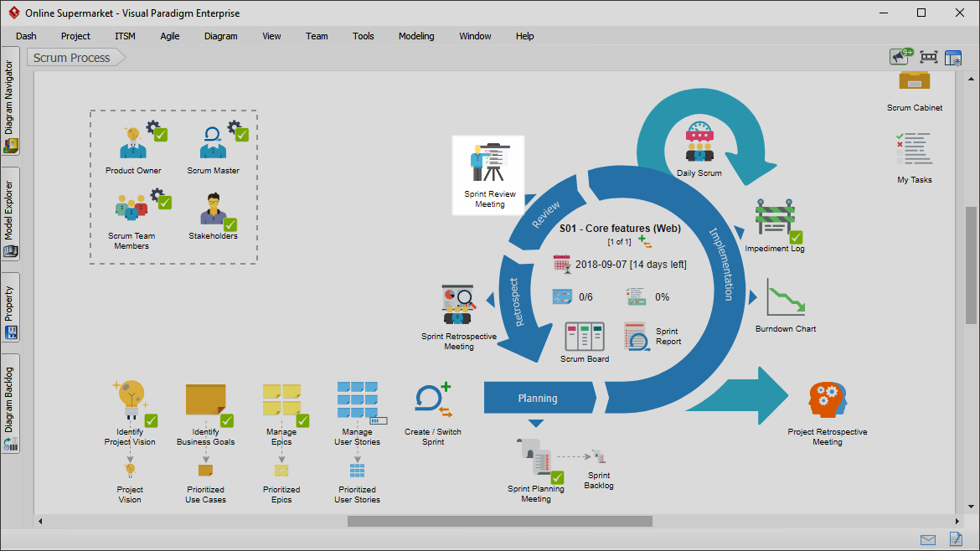Open the My Tasks checklist icon
The width and height of the screenshot is (980, 551).
(915, 149)
